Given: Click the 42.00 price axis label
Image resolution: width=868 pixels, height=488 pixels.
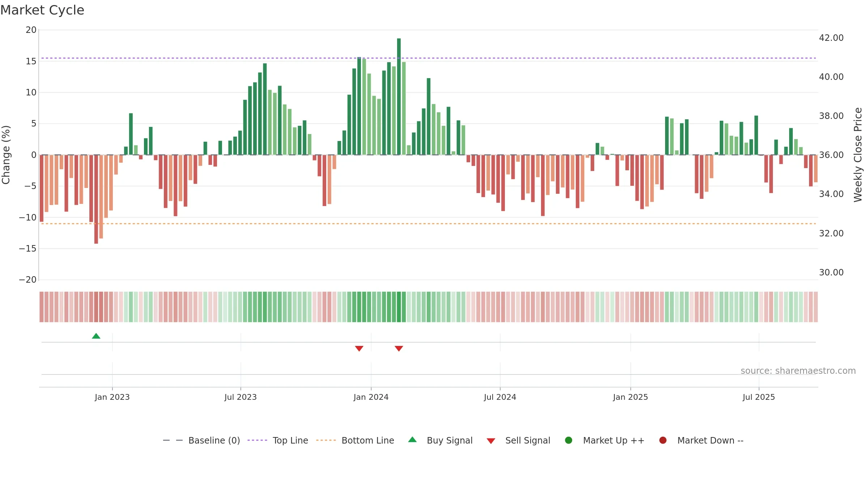Looking at the screenshot, I should click(831, 38).
